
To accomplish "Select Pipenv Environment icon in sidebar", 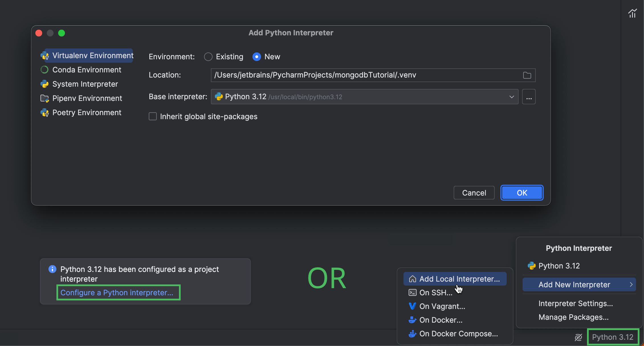I will 44,98.
